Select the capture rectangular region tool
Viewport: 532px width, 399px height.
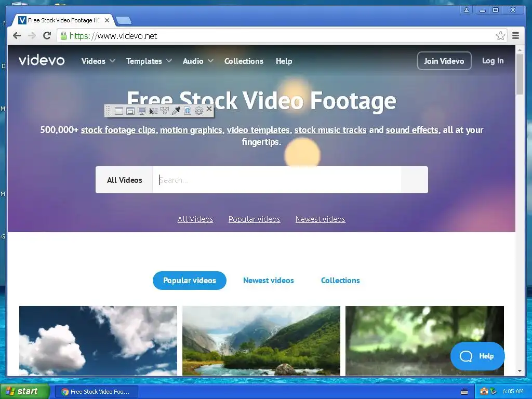tap(153, 111)
